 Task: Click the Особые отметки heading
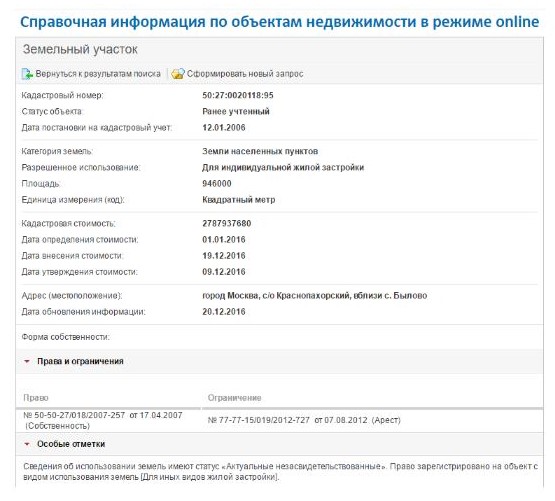(x=71, y=444)
